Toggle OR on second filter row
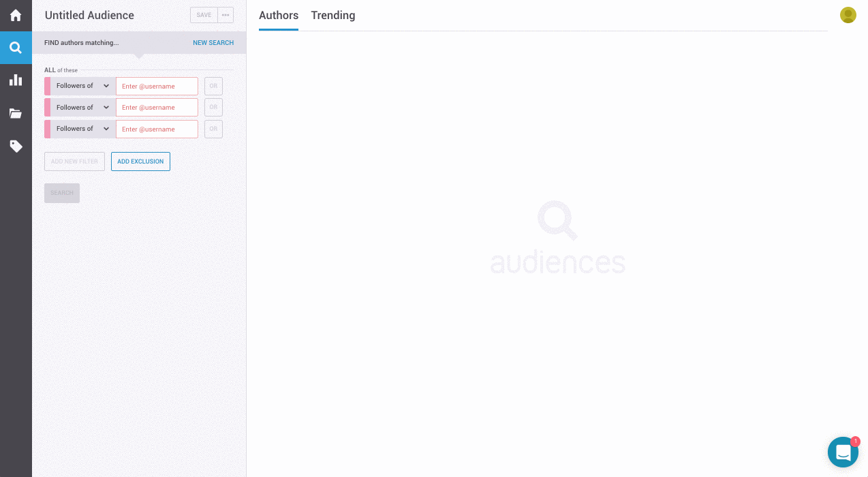 pyautogui.click(x=213, y=107)
